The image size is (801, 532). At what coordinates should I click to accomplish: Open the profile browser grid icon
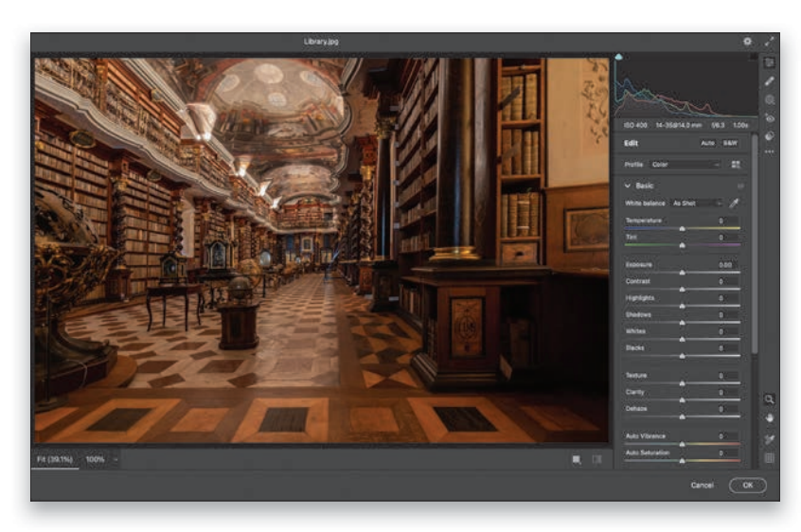(736, 165)
